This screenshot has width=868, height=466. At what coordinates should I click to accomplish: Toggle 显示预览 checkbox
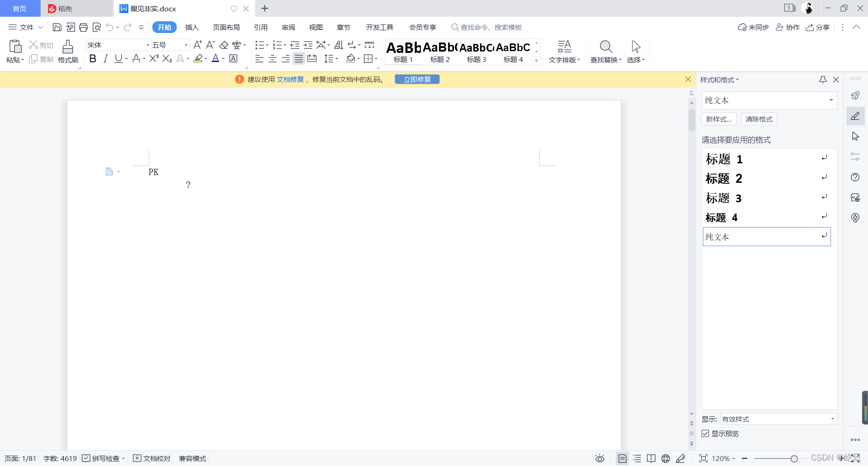(705, 433)
